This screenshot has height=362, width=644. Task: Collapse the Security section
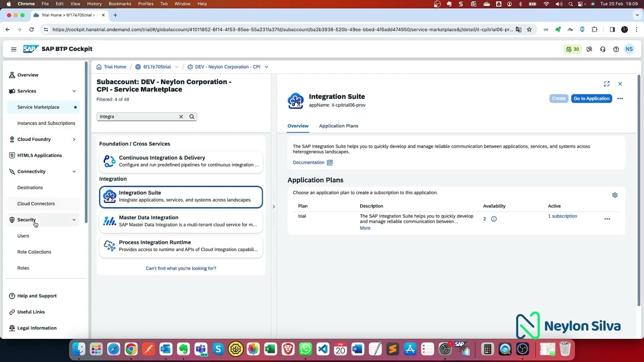[x=74, y=220]
